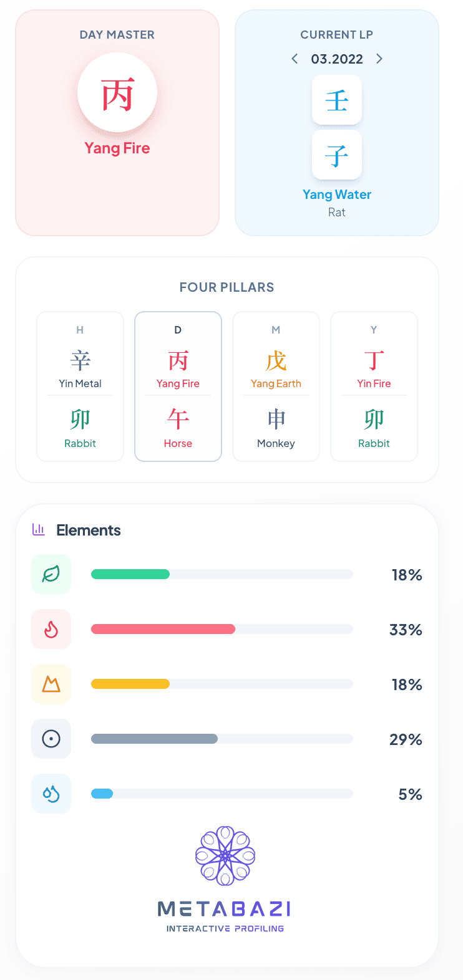This screenshot has width=463, height=980.
Task: Click the Elements bar chart icon
Action: 39,530
